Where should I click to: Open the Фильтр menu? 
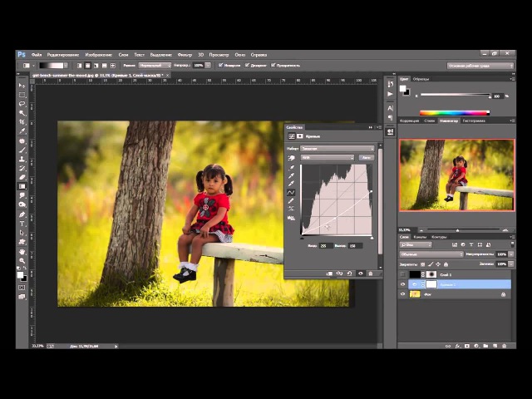185,55
